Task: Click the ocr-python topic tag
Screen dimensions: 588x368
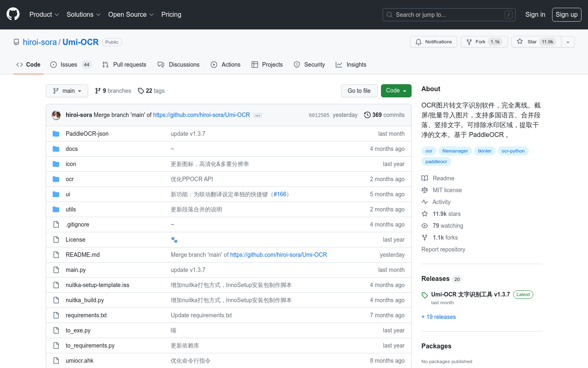Action: pyautogui.click(x=513, y=151)
